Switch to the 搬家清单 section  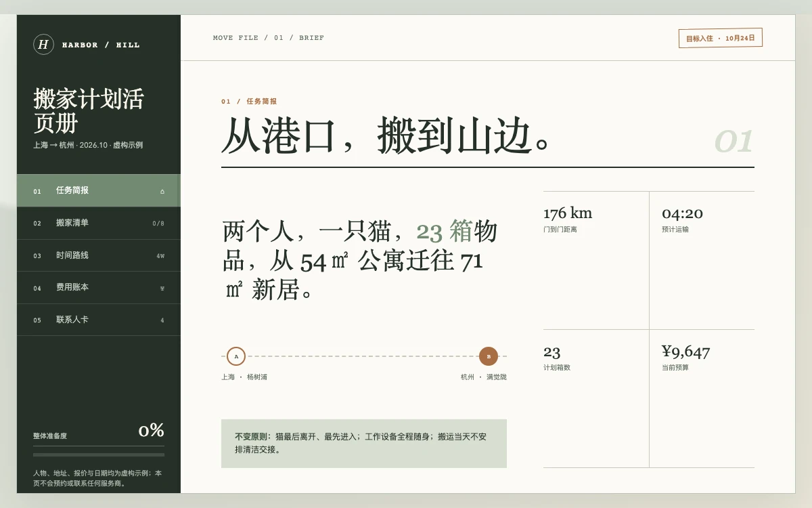pos(99,223)
